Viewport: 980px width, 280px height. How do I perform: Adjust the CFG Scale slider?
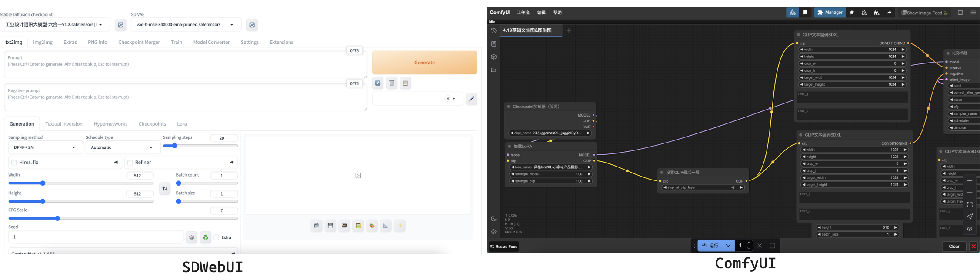123,218
